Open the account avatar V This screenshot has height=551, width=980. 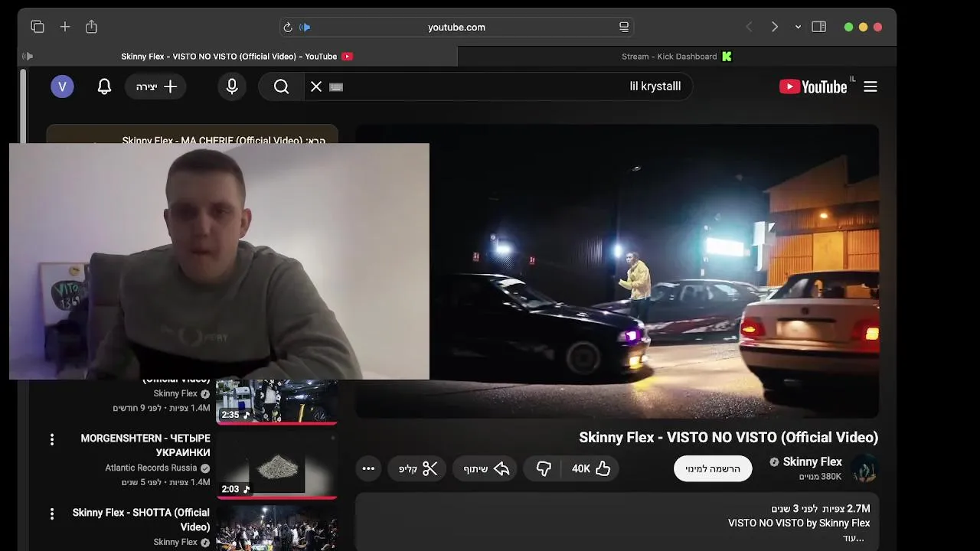tap(63, 86)
